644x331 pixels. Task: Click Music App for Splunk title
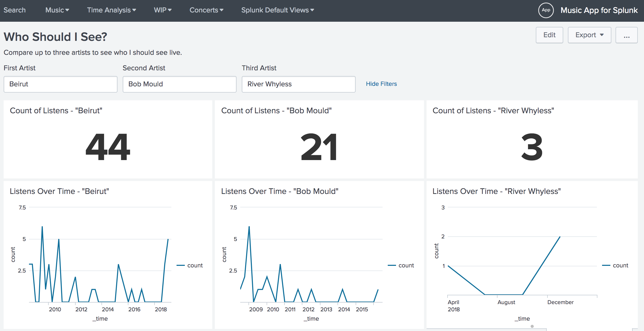tap(599, 10)
